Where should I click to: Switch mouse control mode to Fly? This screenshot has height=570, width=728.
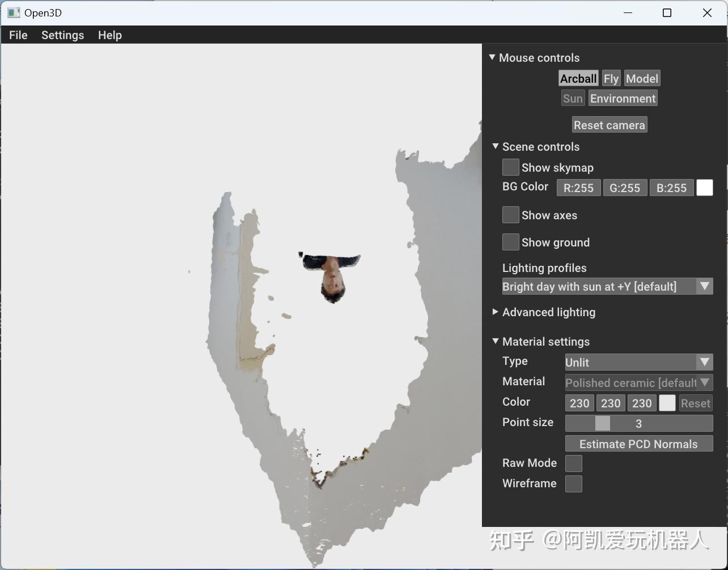pos(611,78)
